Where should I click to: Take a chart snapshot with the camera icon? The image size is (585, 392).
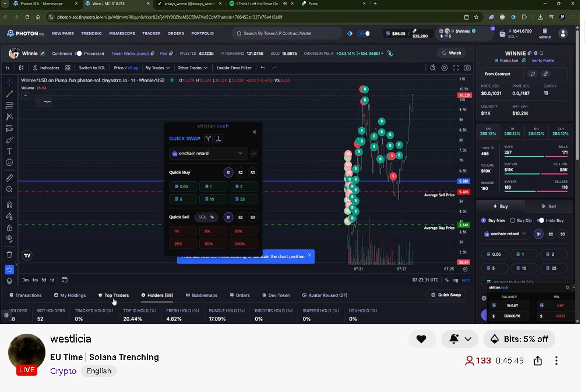pyautogui.click(x=467, y=68)
